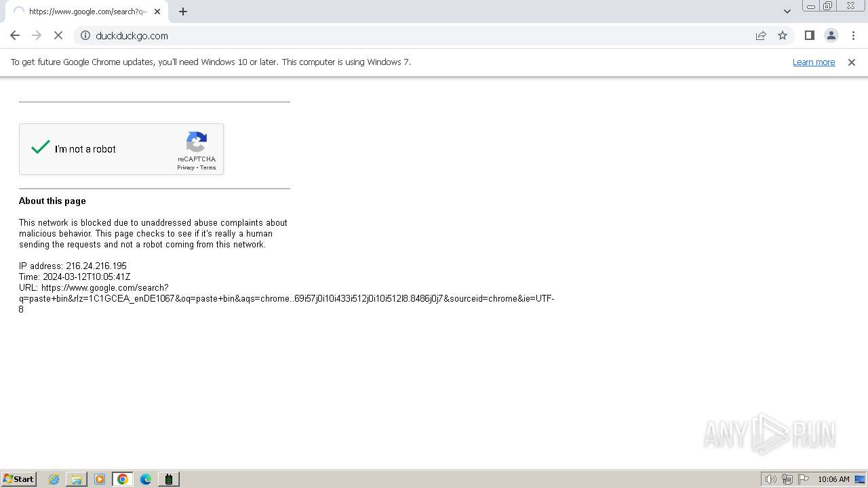This screenshot has height=488, width=868.
Task: Select the Google search tab
Action: [x=85, y=12]
